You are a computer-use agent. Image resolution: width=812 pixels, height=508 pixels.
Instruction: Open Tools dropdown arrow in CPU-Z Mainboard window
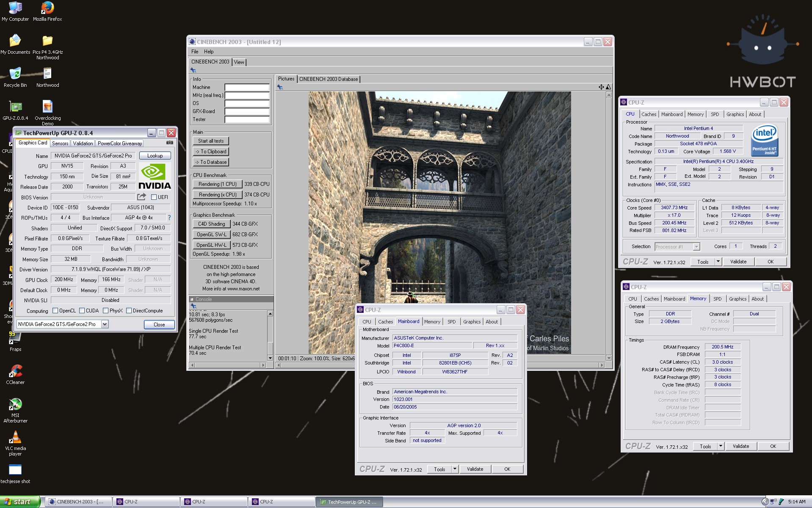(454, 469)
